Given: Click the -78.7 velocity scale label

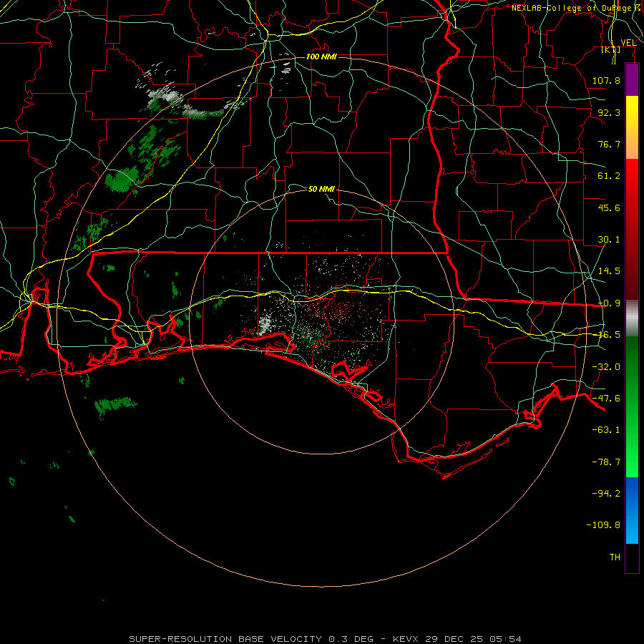Looking at the screenshot, I should pyautogui.click(x=606, y=462).
